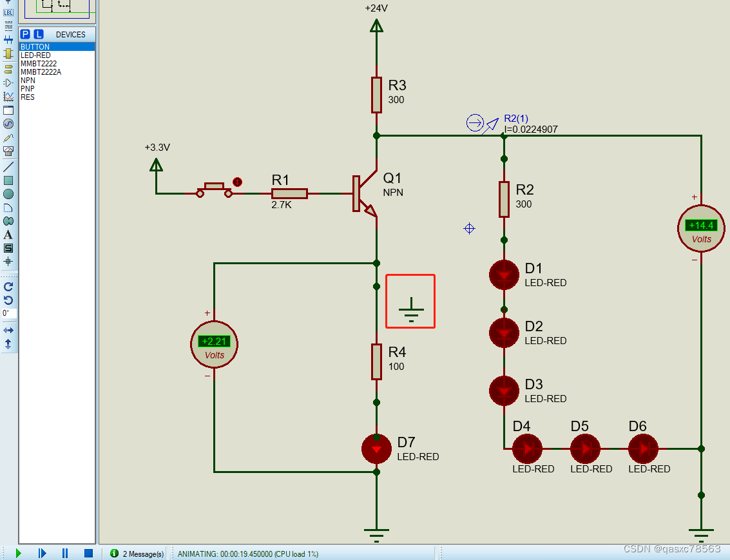730x560 pixels.
Task: Select the 2D line drawing tool
Action: click(8, 166)
